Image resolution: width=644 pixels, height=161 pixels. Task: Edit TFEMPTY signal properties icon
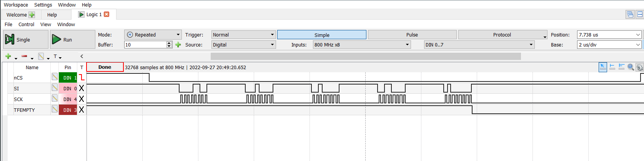(x=55, y=109)
